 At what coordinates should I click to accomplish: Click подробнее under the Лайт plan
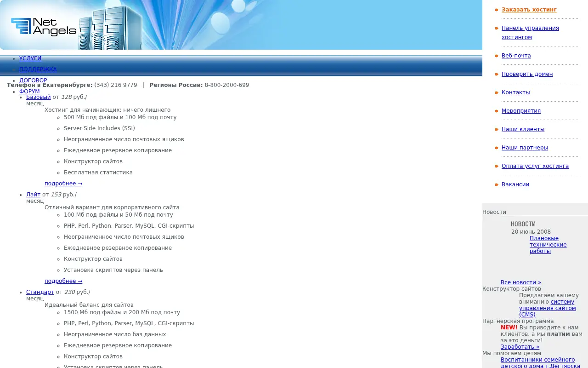pyautogui.click(x=63, y=281)
